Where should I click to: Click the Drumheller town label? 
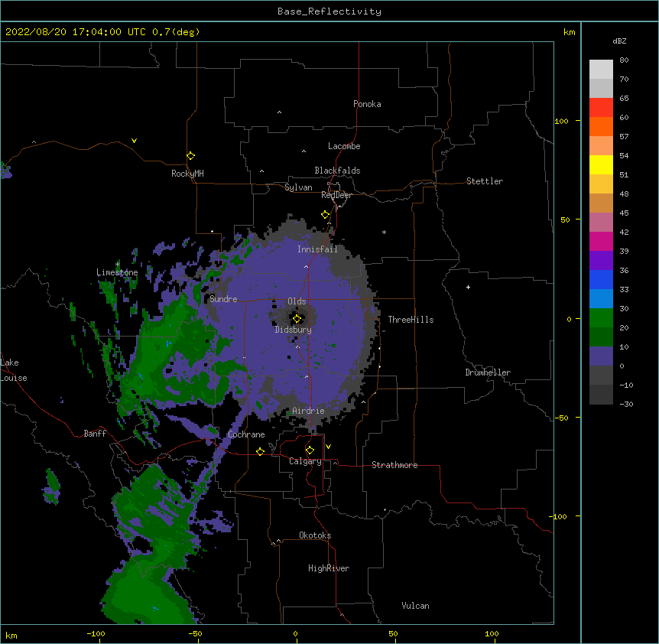tap(488, 372)
